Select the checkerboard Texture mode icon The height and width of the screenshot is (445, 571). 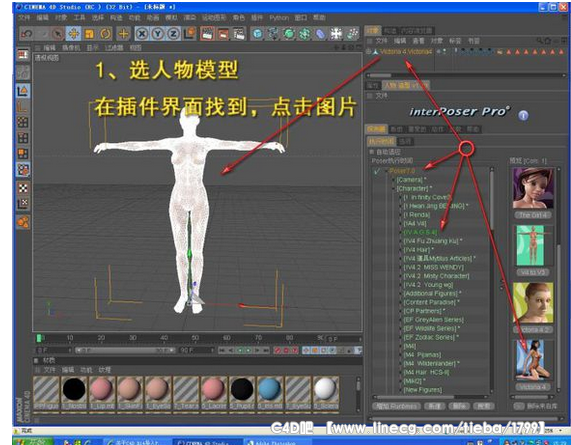(23, 188)
